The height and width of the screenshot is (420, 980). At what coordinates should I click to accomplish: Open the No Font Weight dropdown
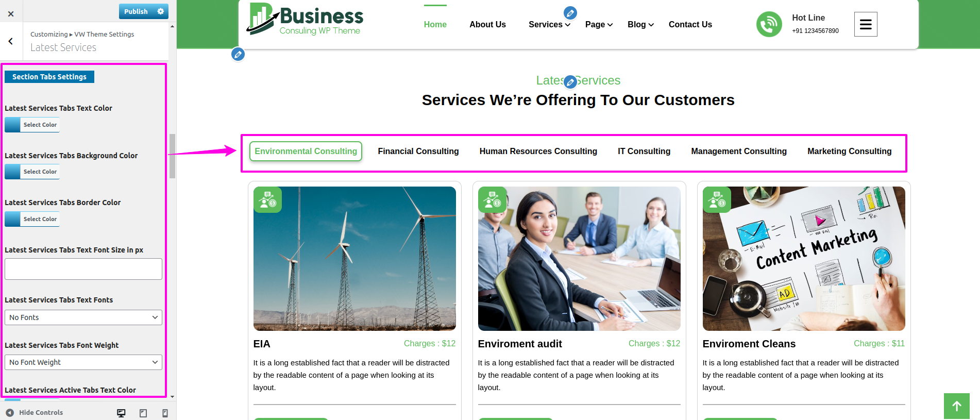click(x=83, y=362)
